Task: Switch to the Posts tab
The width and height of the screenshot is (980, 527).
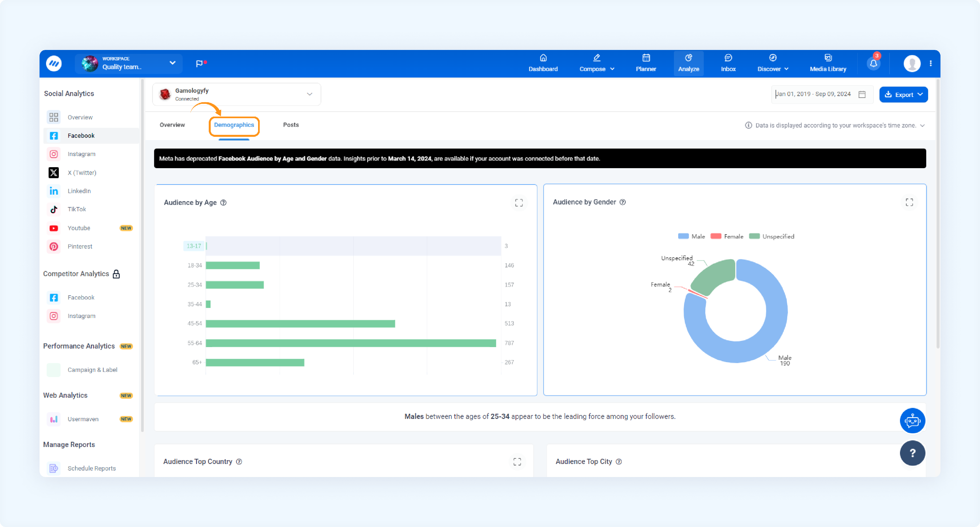Action: click(x=291, y=125)
